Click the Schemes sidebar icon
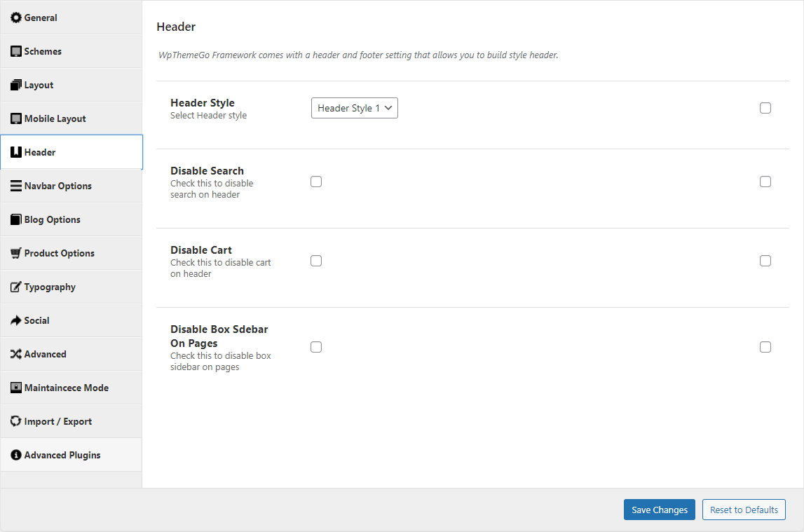Screen dimensions: 804x532 (16, 51)
